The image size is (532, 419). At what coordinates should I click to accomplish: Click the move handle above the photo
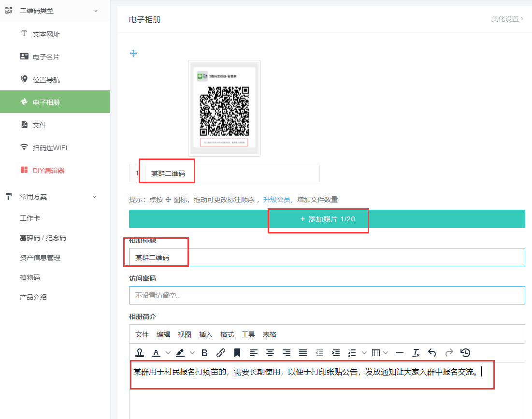click(134, 53)
